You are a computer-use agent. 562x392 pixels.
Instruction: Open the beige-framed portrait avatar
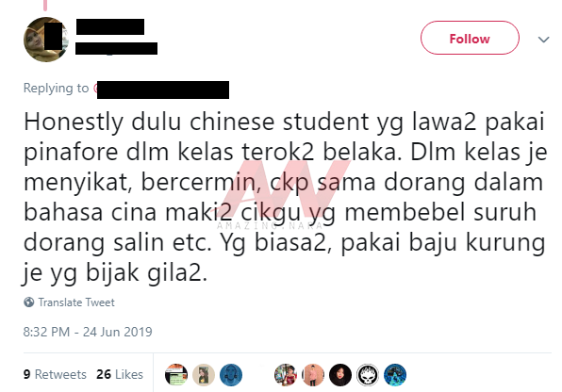tap(204, 375)
